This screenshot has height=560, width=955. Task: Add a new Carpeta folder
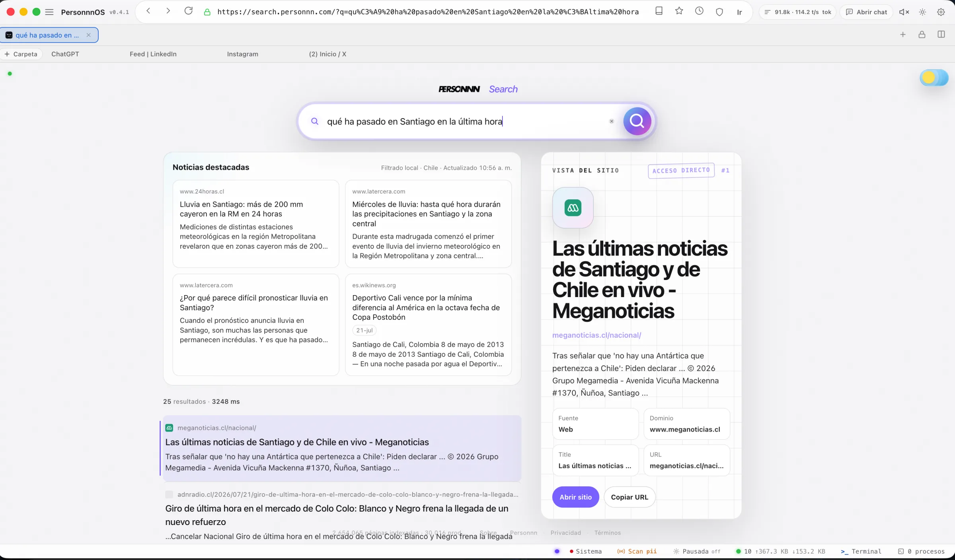(21, 54)
